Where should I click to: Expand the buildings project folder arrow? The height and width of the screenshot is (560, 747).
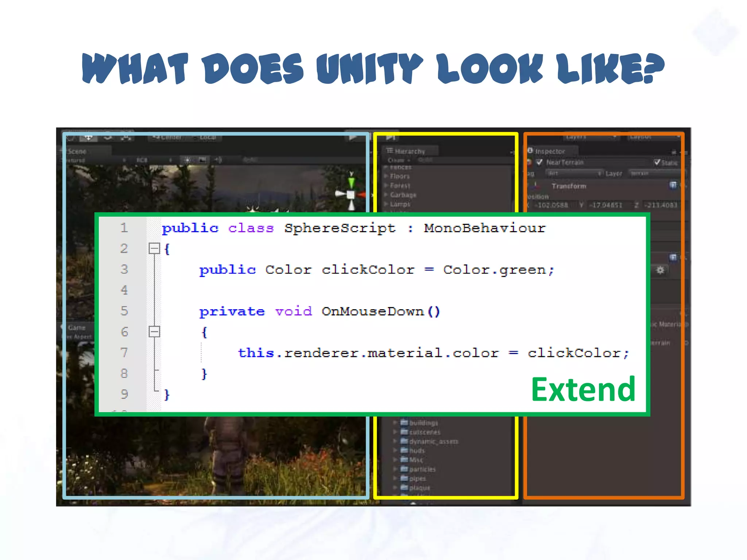pyautogui.click(x=395, y=423)
